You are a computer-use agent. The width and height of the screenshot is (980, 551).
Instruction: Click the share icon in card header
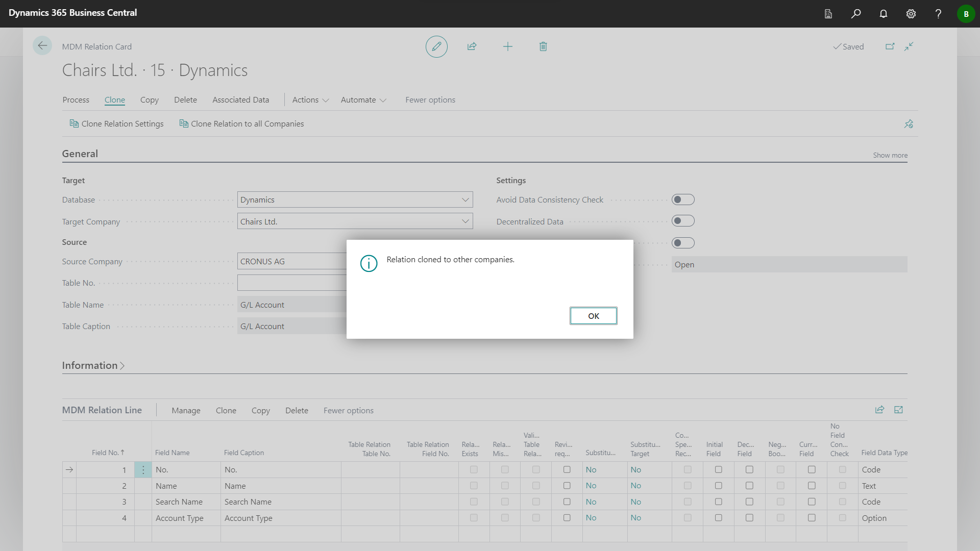(x=472, y=46)
